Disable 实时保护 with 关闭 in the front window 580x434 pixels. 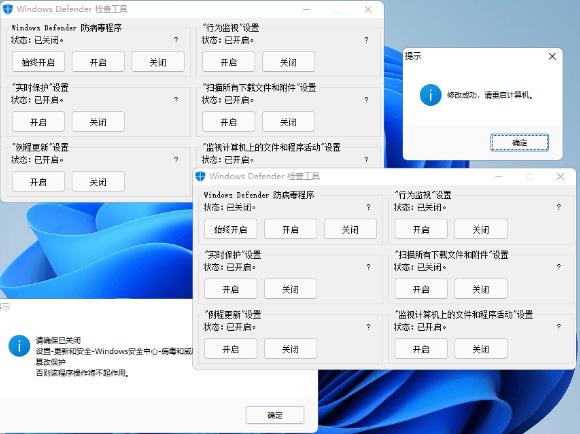coord(290,289)
